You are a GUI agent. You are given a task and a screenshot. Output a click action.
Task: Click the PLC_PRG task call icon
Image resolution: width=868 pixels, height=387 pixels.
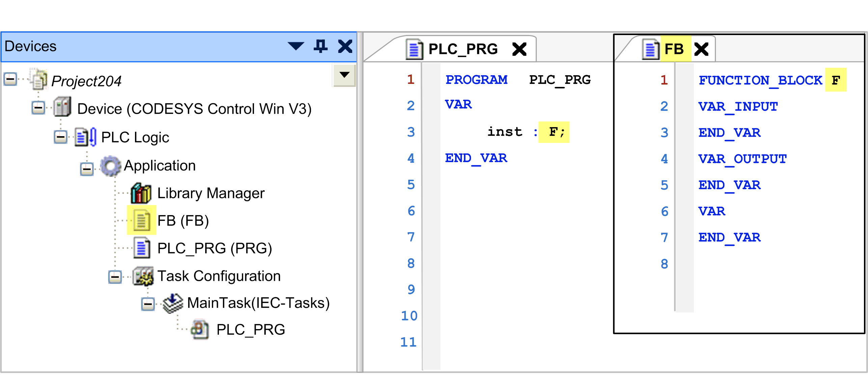200,330
